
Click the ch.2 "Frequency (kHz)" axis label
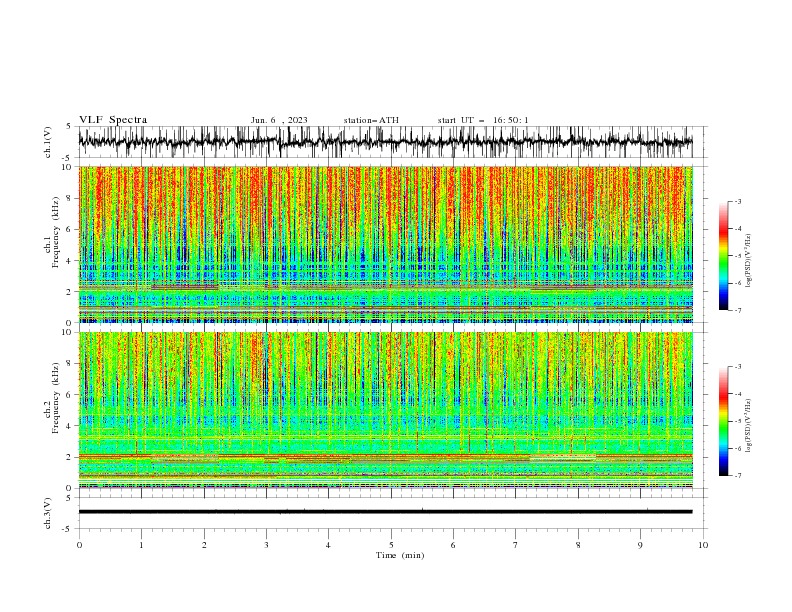click(56, 398)
